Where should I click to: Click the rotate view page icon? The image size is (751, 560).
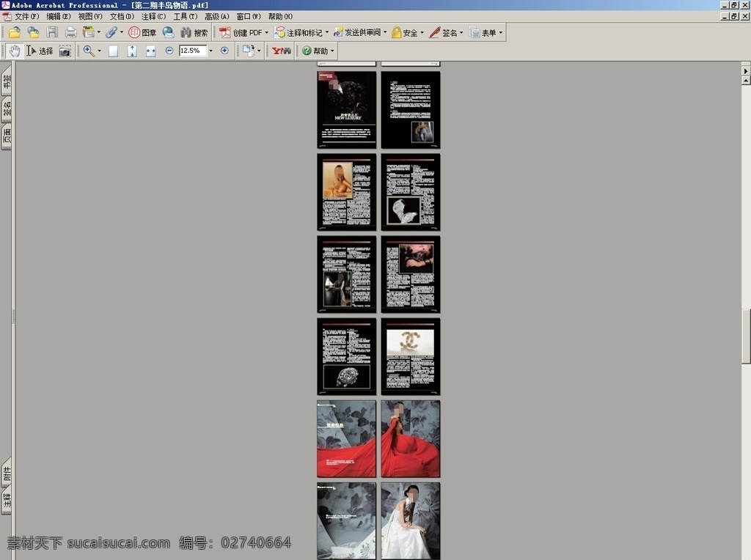(249, 51)
